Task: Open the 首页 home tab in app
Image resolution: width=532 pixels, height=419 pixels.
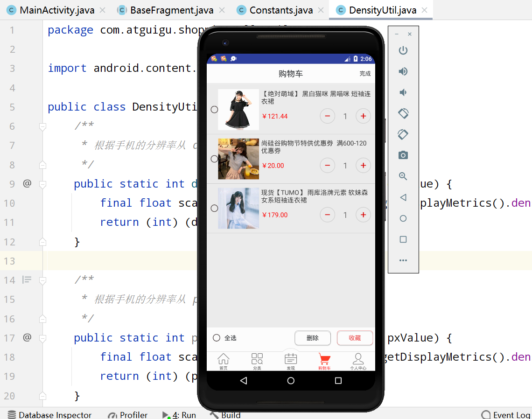Action: [x=223, y=361]
